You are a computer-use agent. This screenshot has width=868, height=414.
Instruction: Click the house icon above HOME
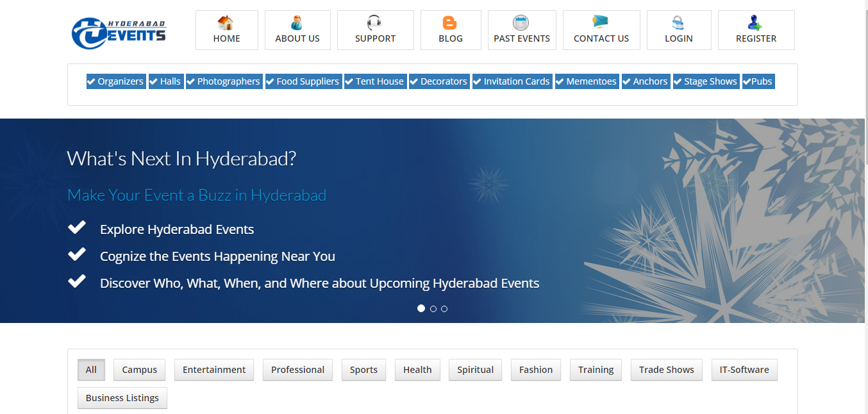[x=226, y=23]
